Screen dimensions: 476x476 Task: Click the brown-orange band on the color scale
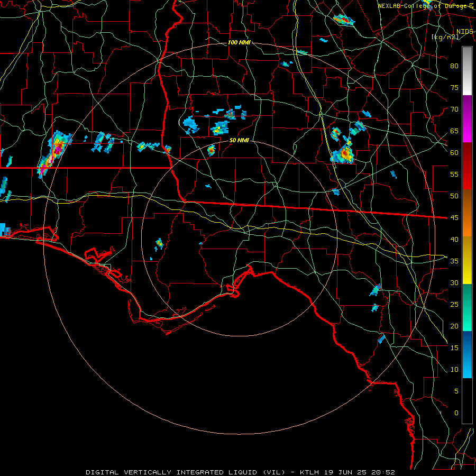point(467,213)
